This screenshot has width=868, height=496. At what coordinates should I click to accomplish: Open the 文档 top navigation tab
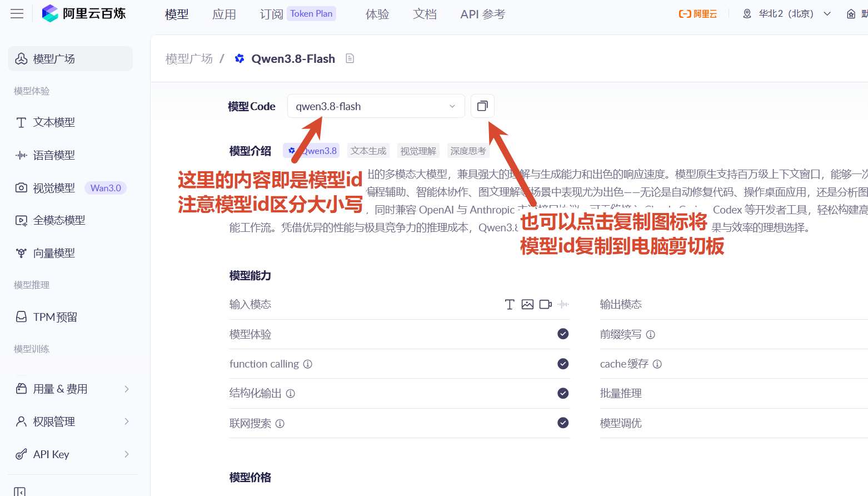pyautogui.click(x=425, y=14)
